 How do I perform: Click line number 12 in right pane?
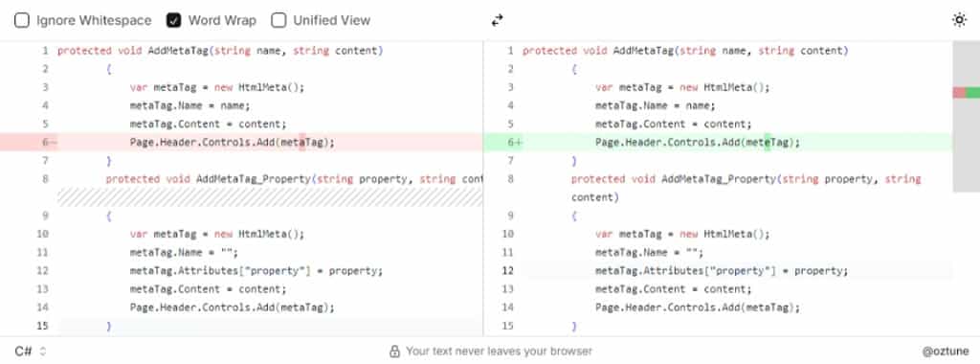[507, 271]
